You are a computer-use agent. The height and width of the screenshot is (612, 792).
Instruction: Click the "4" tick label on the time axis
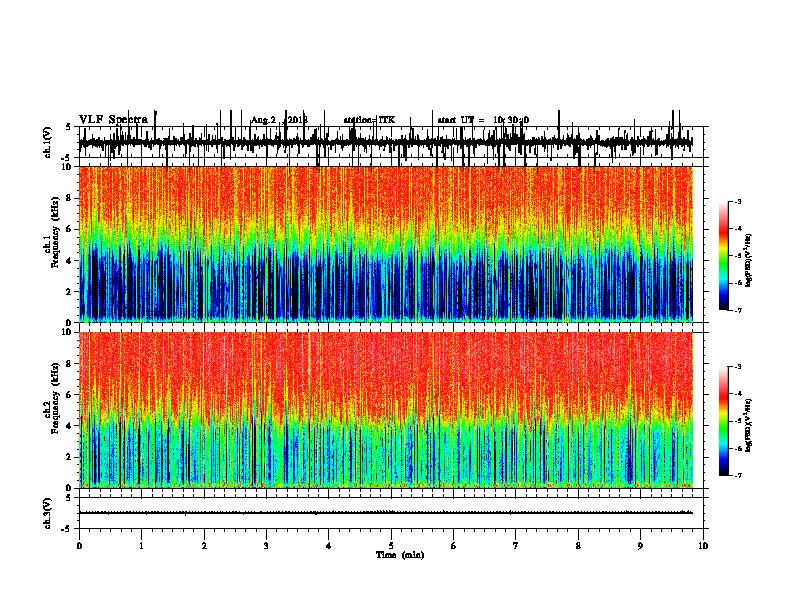click(329, 546)
